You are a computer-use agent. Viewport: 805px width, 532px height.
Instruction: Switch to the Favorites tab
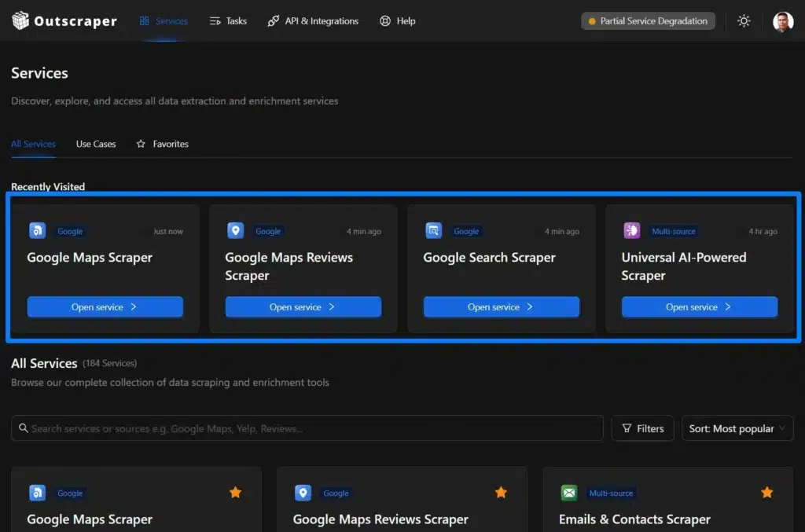(168, 144)
